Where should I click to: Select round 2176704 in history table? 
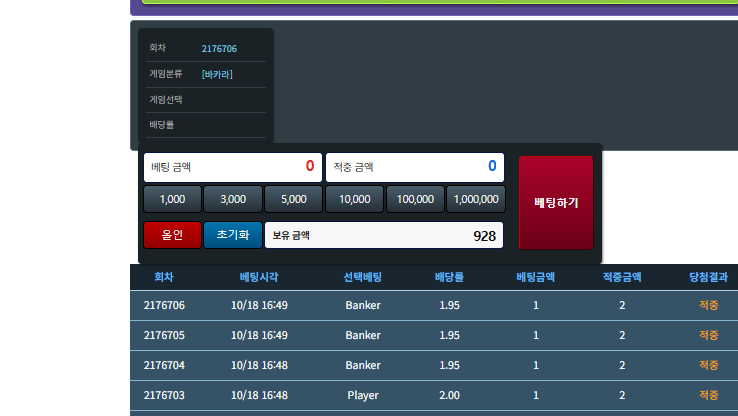pos(164,365)
